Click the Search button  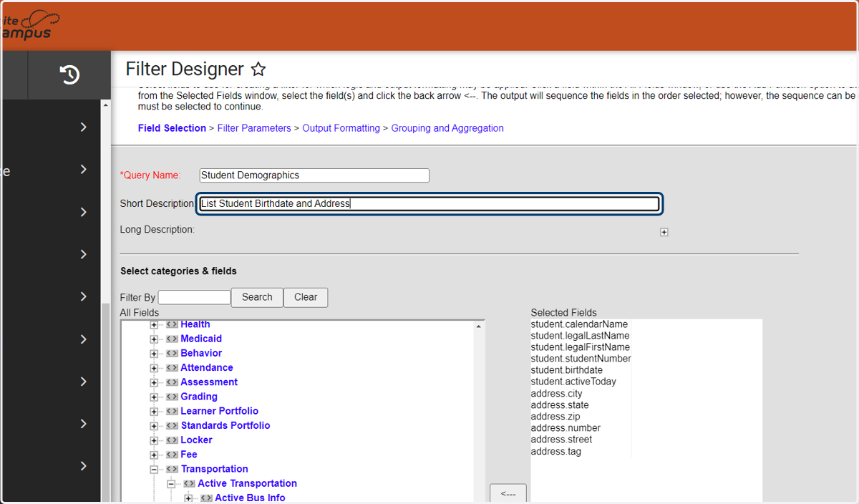pos(257,297)
